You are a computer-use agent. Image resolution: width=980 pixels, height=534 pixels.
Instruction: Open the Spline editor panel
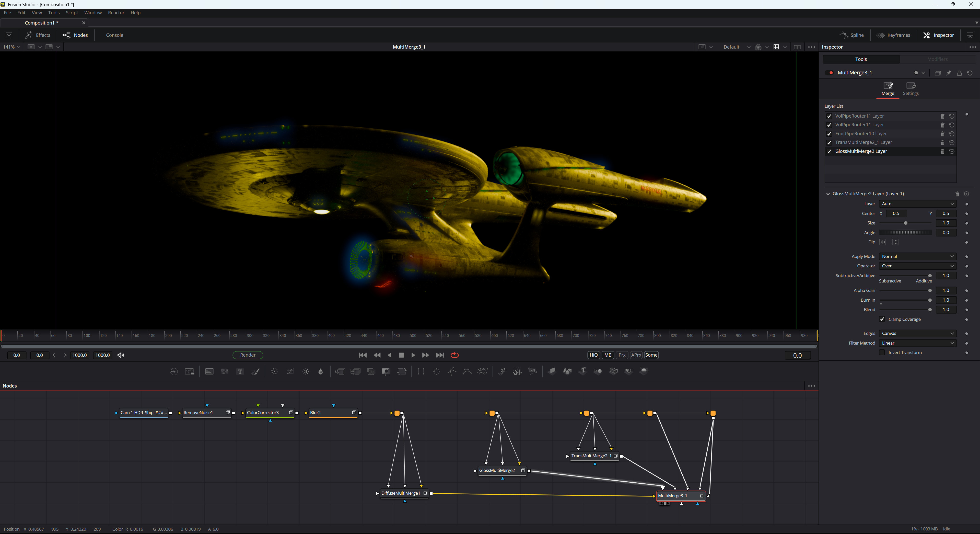click(x=852, y=35)
